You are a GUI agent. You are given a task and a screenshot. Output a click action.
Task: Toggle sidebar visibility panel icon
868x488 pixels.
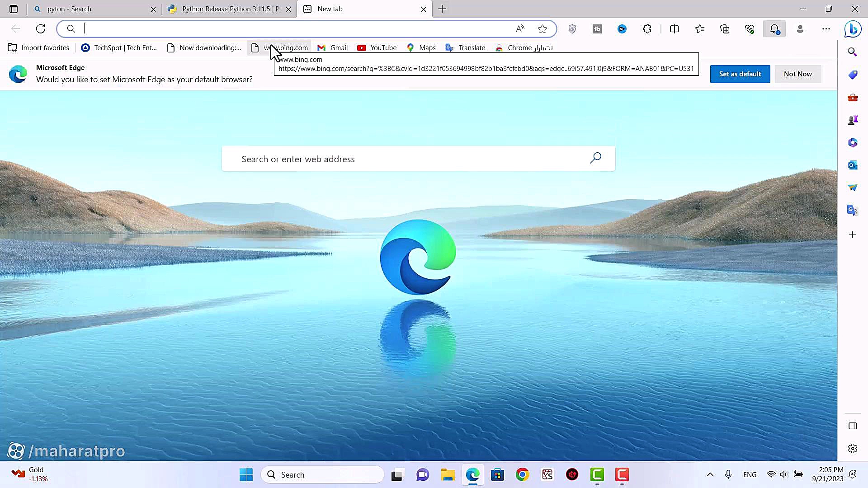[x=853, y=426]
